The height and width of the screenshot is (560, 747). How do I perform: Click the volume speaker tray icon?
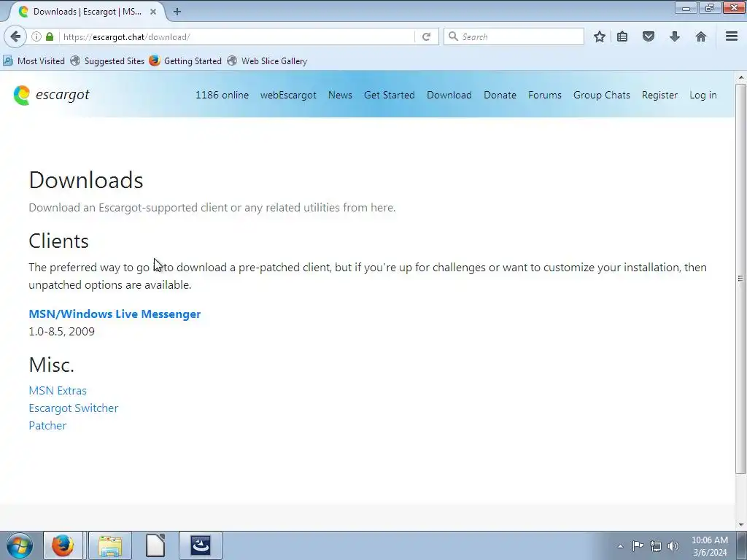[673, 546]
